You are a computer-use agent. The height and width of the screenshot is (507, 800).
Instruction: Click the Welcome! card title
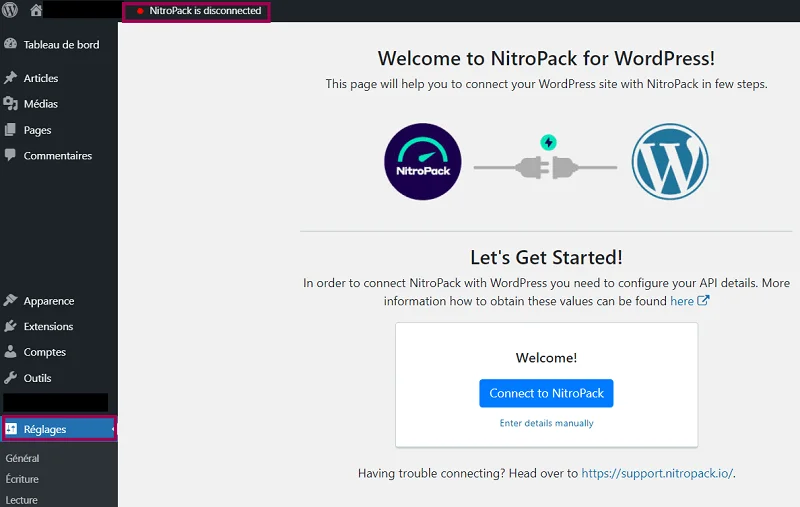546,358
